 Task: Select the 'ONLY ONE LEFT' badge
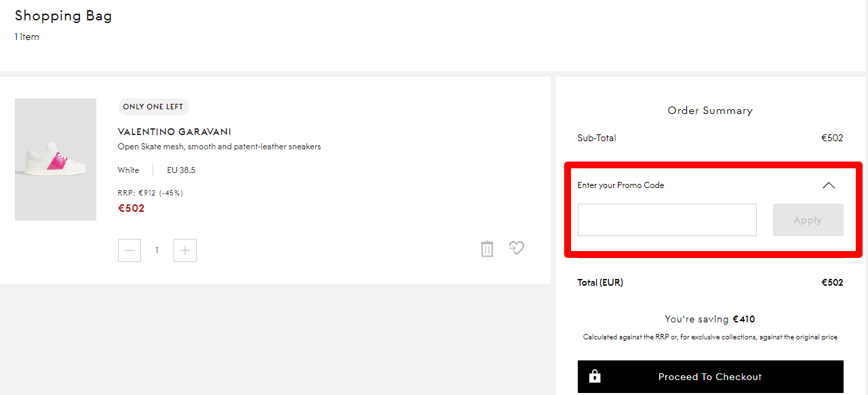click(153, 107)
